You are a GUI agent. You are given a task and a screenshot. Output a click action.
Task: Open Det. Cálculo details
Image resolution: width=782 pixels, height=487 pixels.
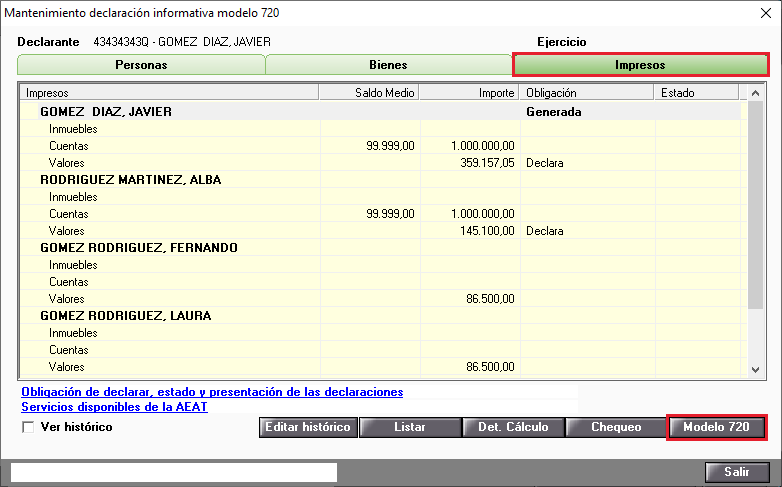(513, 427)
